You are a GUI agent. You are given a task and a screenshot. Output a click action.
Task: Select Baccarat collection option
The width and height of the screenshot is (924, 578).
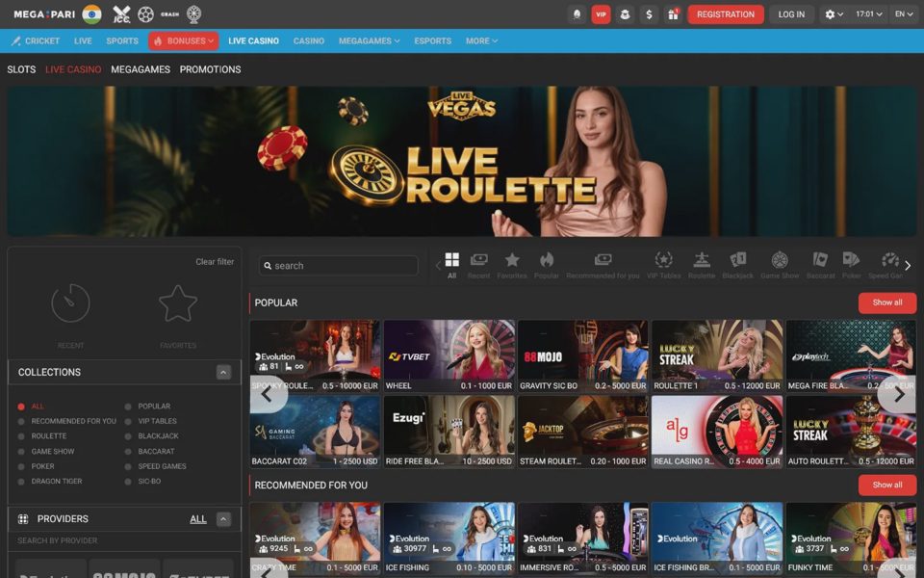tap(150, 451)
